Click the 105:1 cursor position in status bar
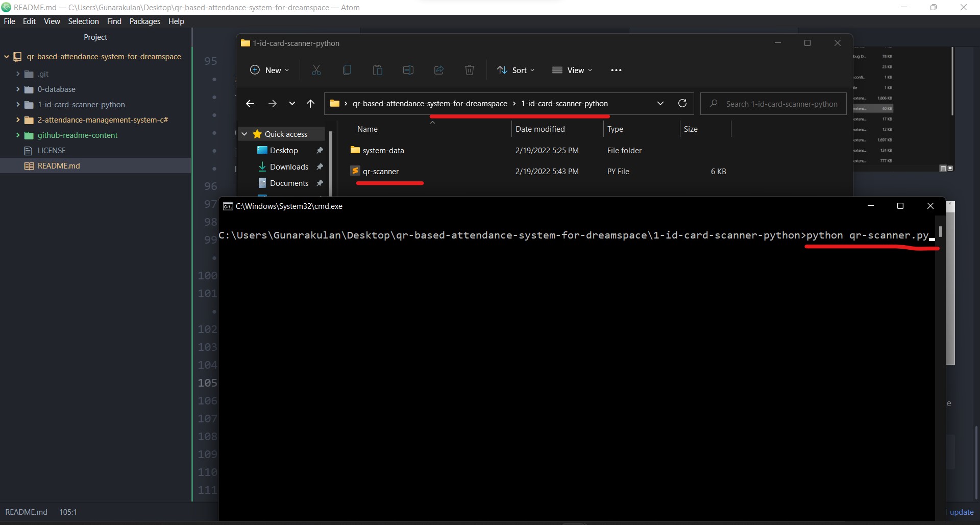This screenshot has height=525, width=980. pyautogui.click(x=68, y=512)
